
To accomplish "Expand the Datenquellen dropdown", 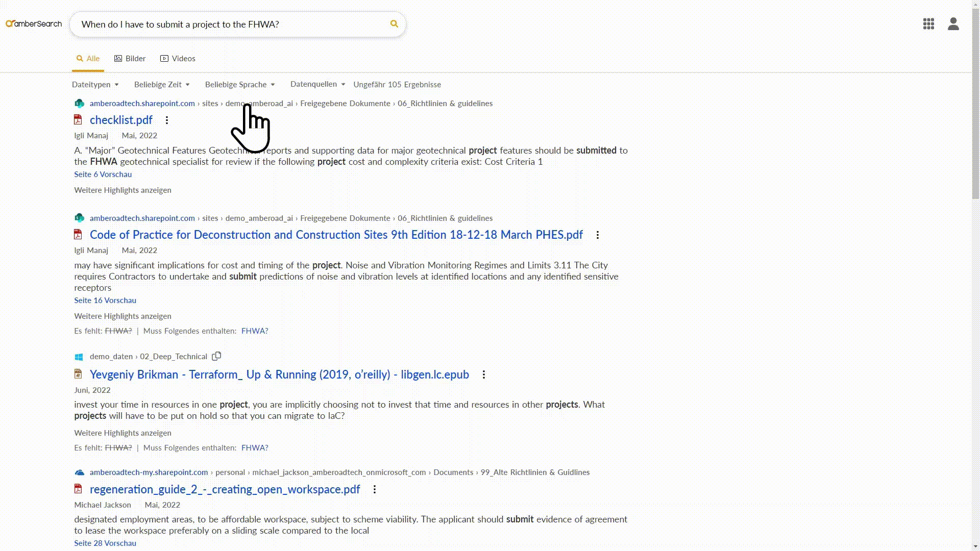I will click(317, 84).
